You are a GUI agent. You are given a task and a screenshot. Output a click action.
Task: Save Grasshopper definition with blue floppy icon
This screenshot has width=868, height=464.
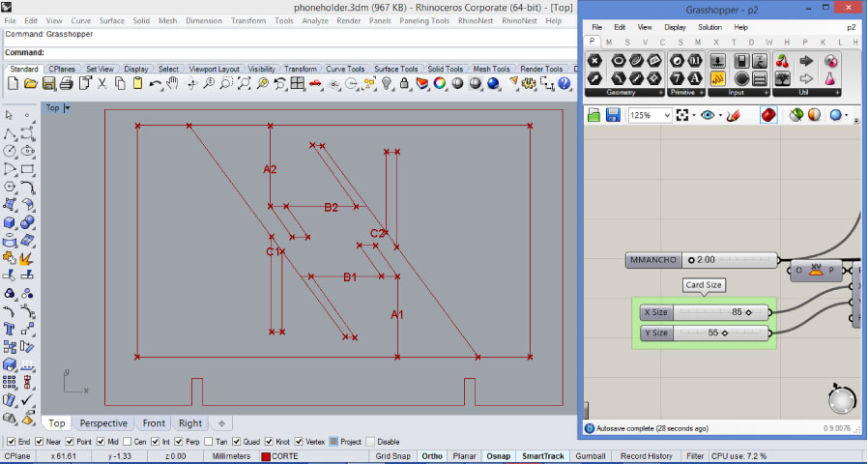tap(613, 115)
